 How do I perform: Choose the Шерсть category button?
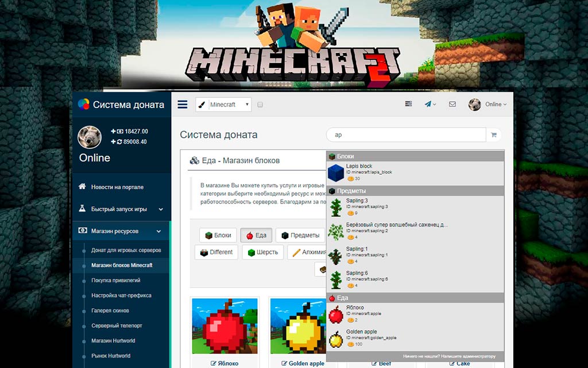coord(262,252)
